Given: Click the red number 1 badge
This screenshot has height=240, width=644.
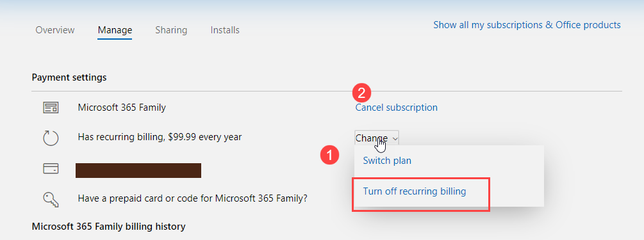Looking at the screenshot, I should click(329, 156).
